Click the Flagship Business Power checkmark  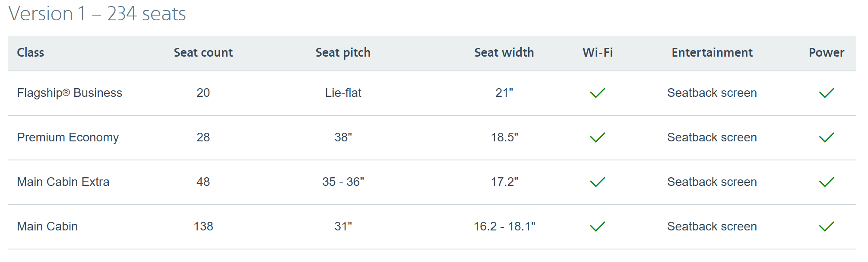coord(827,93)
